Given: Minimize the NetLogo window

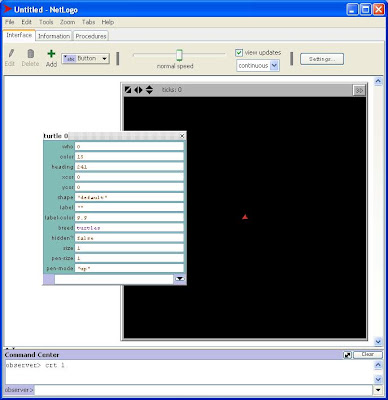Looking at the screenshot, I should click(353, 10).
